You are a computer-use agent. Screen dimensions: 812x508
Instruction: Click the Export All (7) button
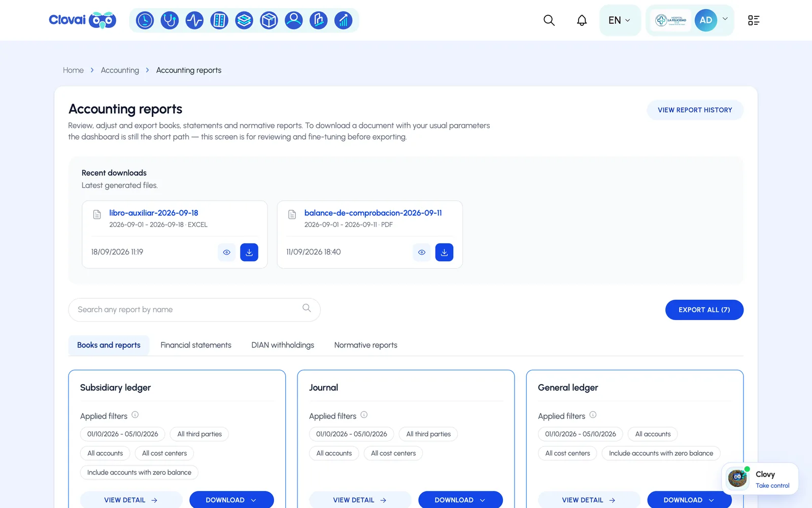[704, 310]
